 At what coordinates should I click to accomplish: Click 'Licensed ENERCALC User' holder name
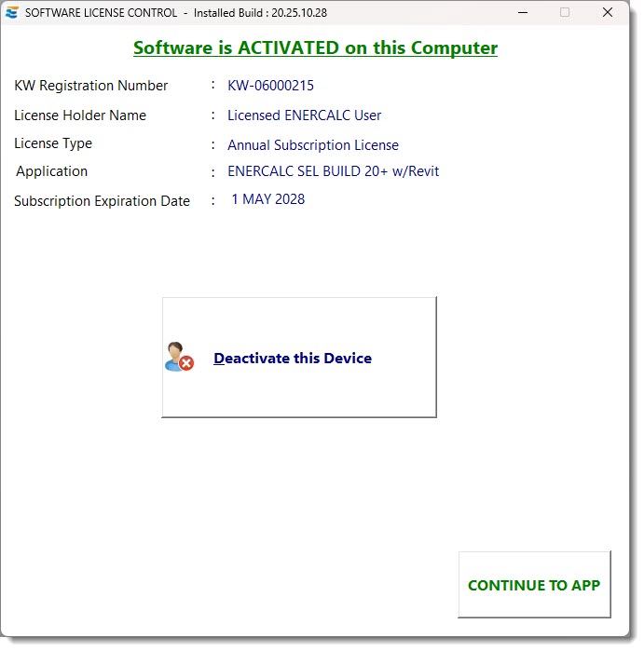pos(304,115)
